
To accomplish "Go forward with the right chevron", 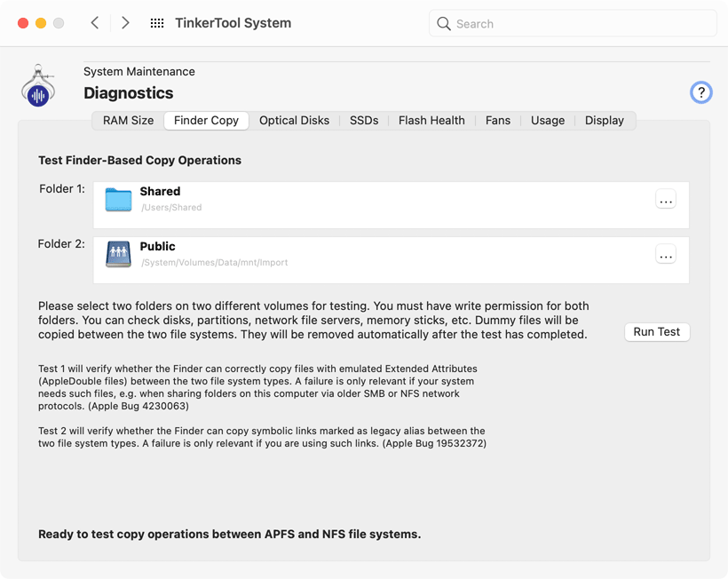I will click(125, 23).
